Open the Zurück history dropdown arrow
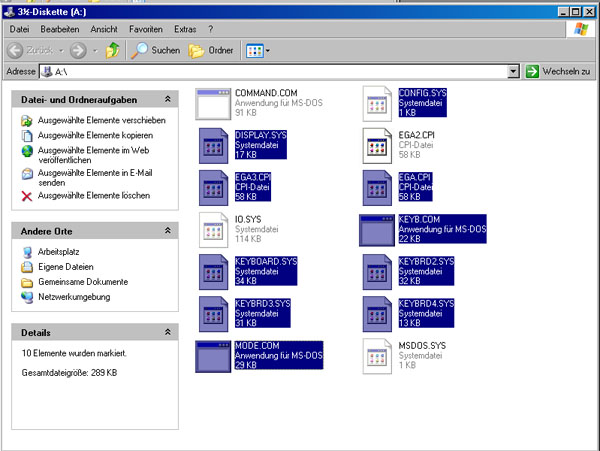Viewport: 600px width, 451px height. tap(61, 50)
